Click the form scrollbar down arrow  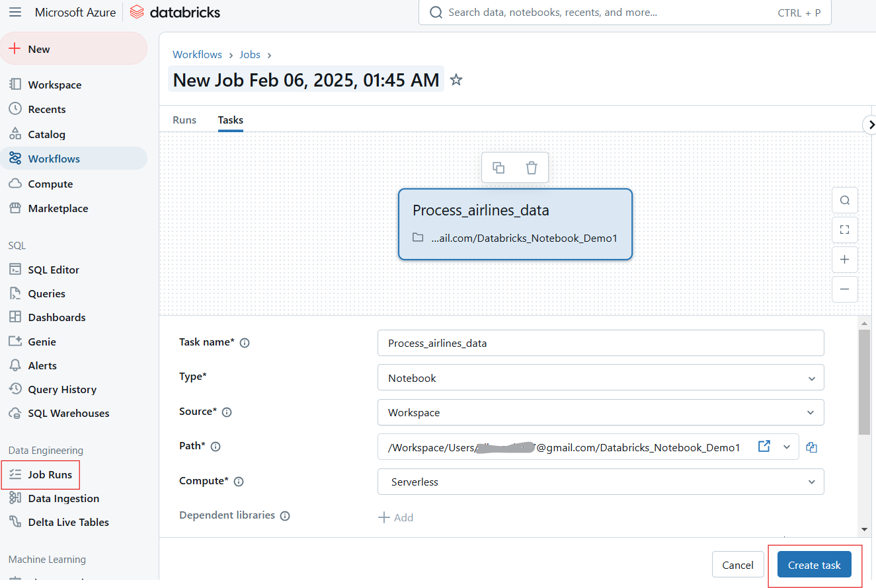click(x=864, y=529)
